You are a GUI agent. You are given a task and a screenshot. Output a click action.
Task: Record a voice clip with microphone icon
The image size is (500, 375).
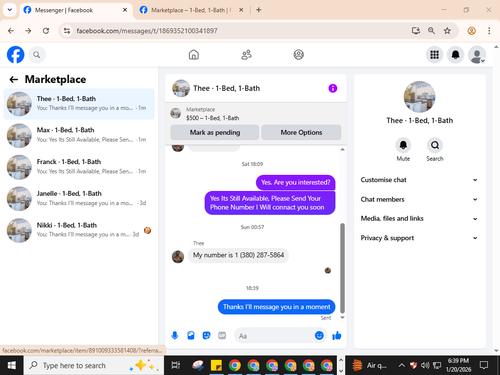pyautogui.click(x=175, y=335)
